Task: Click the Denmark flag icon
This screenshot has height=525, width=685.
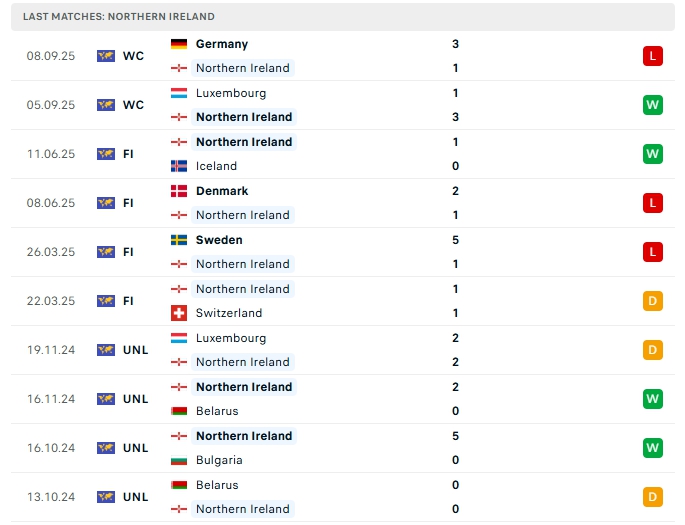Action: [x=179, y=191]
